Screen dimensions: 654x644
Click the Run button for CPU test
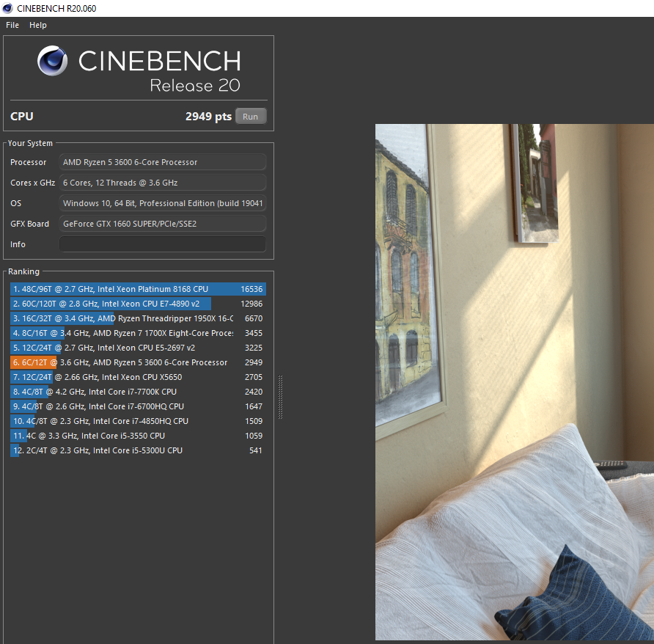pos(251,117)
